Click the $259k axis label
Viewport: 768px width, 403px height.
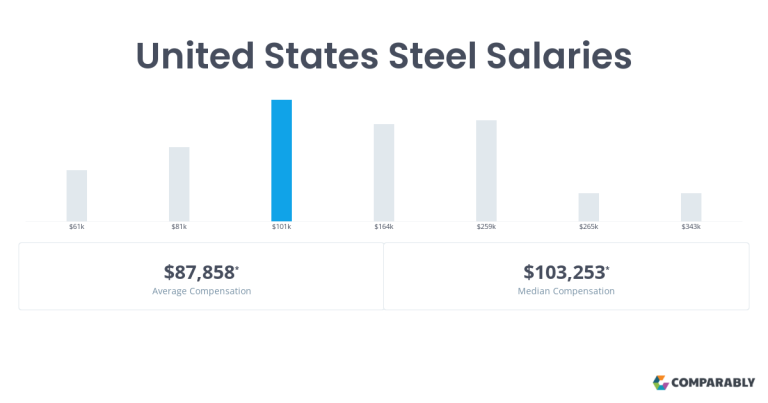[x=486, y=227]
